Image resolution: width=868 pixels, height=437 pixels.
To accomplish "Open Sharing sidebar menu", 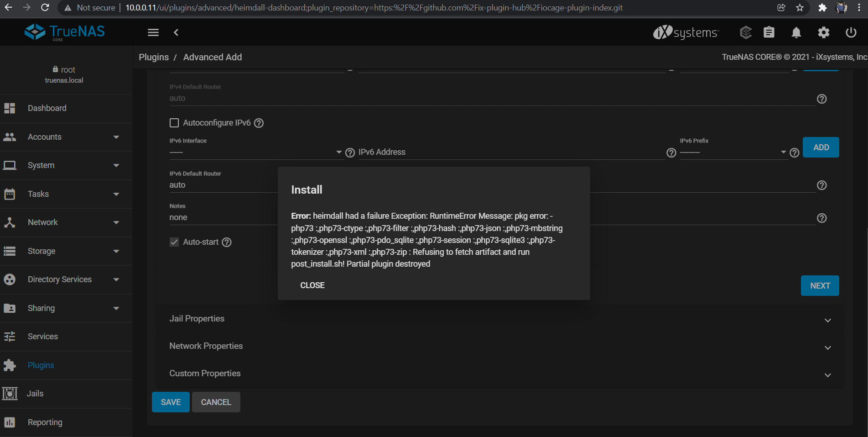I will (66, 308).
